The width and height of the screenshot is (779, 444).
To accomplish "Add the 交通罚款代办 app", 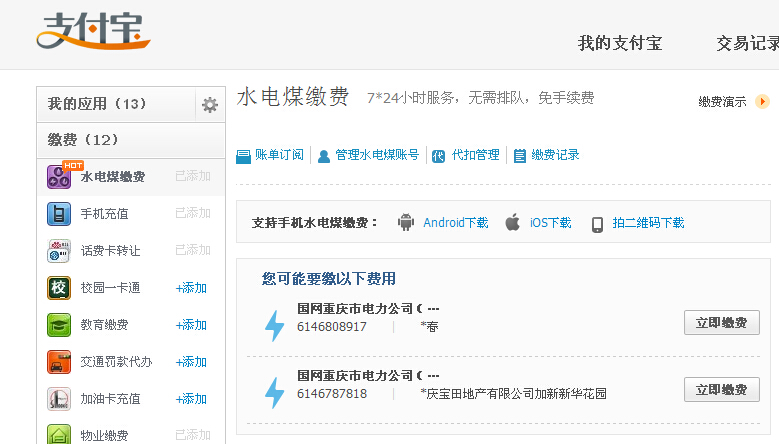I will click(191, 362).
